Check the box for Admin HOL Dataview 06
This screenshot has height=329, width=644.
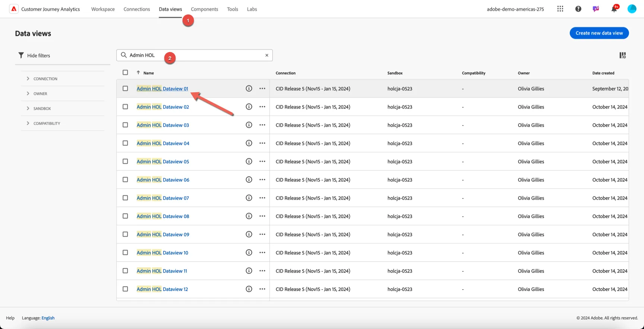pyautogui.click(x=125, y=180)
